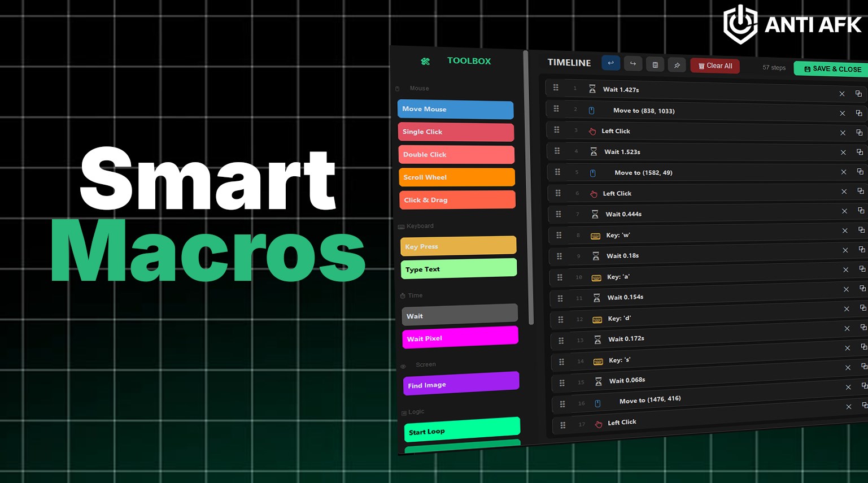The height and width of the screenshot is (483, 868).
Task: Select Move Mouse from the toolbox
Action: tap(455, 109)
